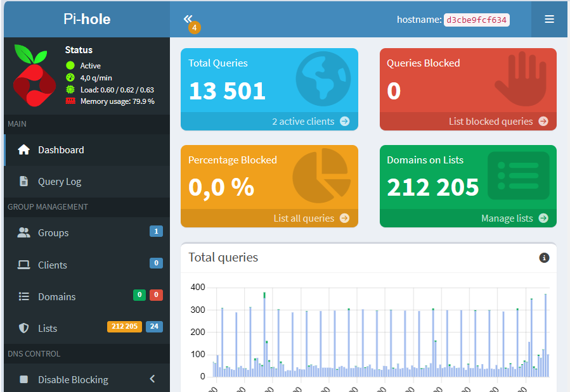Expand the Disable Blocking submenu arrow
The width and height of the screenshot is (570, 392).
[x=152, y=379]
